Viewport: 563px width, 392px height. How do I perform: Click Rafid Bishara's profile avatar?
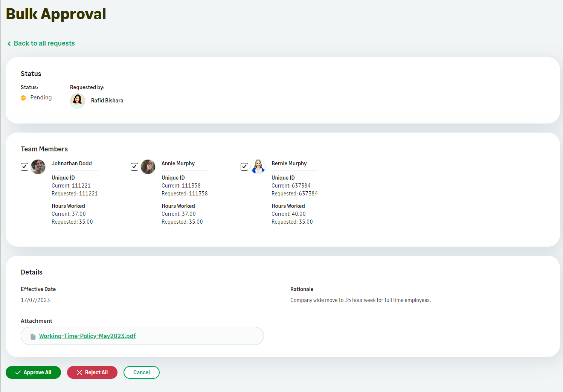tap(78, 101)
